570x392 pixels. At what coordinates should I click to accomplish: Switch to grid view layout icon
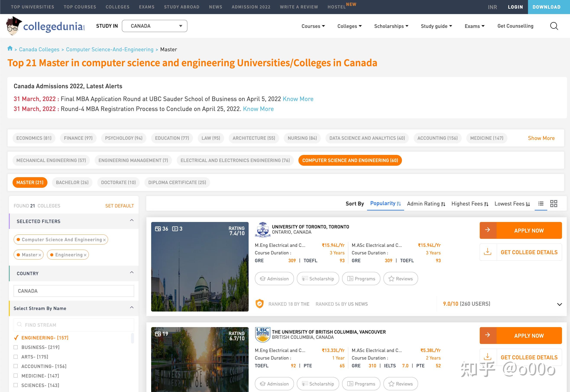click(x=554, y=204)
